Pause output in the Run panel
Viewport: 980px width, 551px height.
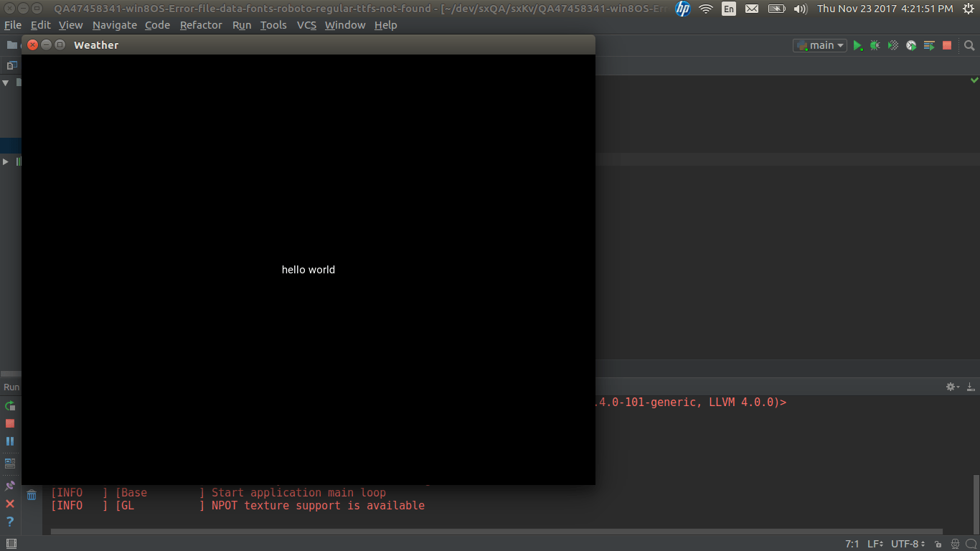point(10,441)
